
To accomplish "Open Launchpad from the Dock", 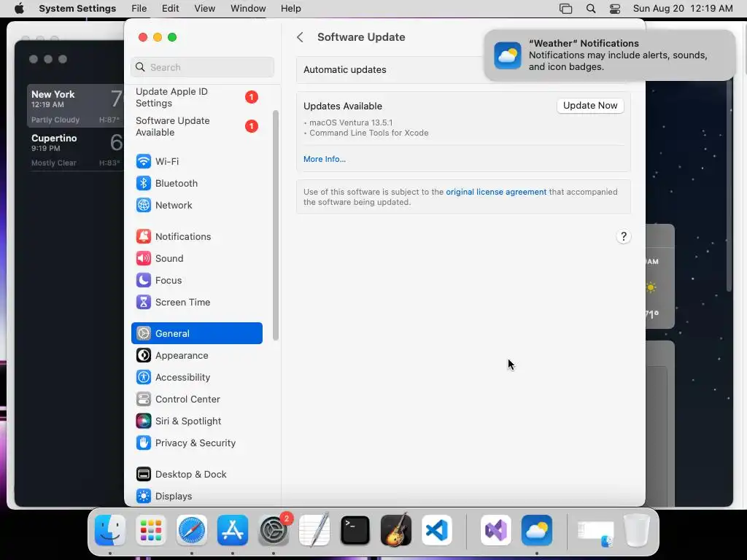I will 151,531.
